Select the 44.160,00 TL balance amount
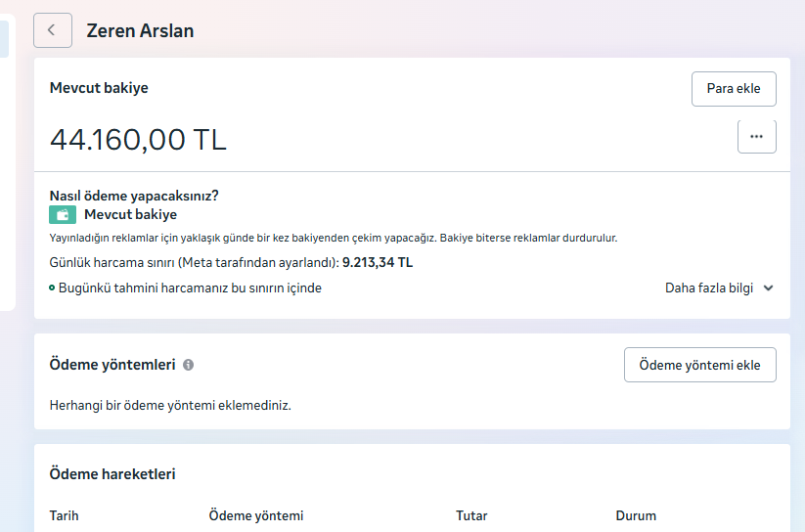 point(138,139)
